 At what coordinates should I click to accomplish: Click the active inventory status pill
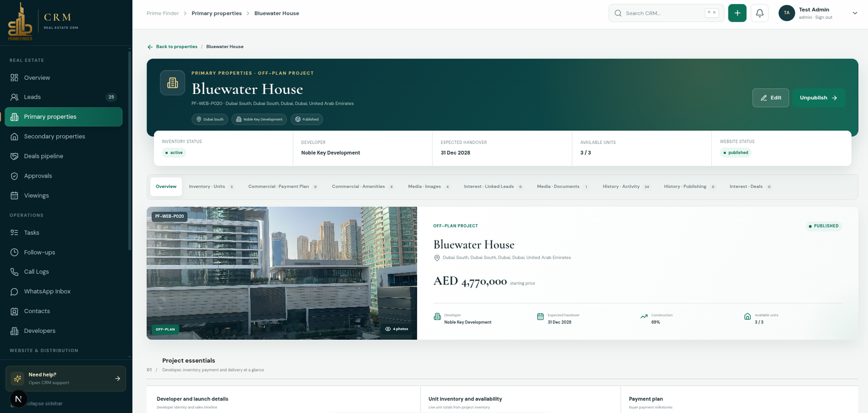[174, 153]
